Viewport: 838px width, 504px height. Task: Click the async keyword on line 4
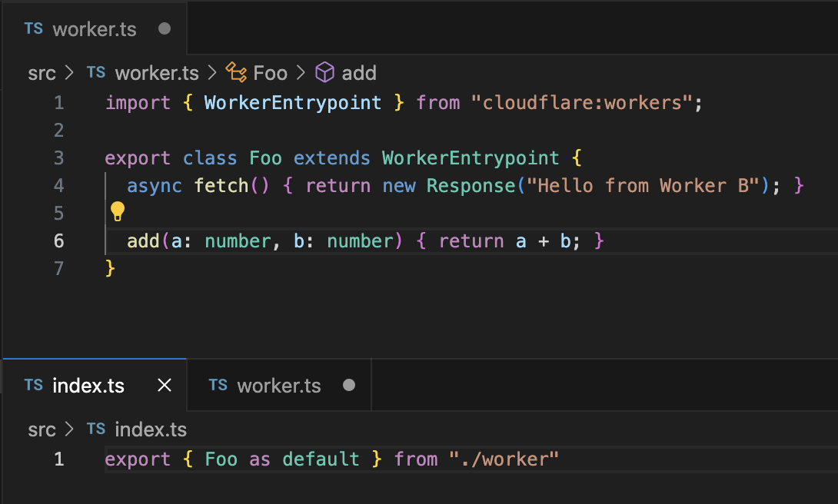[x=155, y=186]
